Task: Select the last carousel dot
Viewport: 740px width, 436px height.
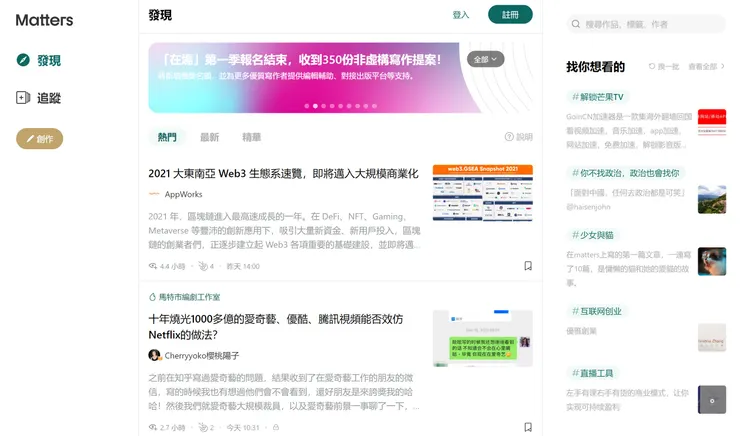Action: 375,106
